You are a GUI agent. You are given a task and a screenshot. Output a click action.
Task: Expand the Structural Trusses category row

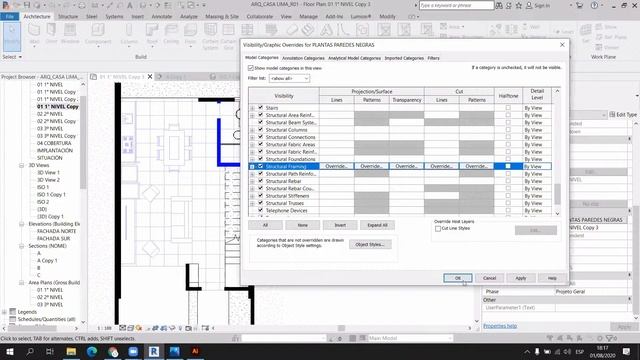[252, 203]
